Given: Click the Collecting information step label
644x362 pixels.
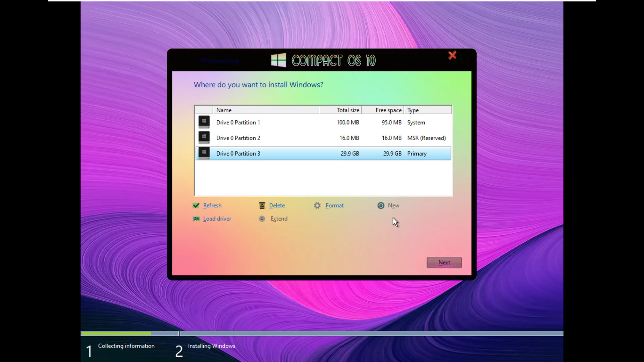Looking at the screenshot, I should (x=126, y=346).
